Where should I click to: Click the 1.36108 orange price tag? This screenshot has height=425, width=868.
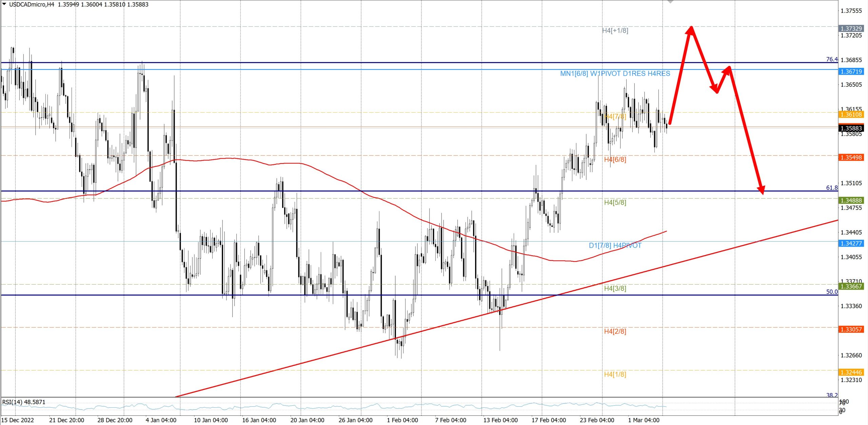851,115
